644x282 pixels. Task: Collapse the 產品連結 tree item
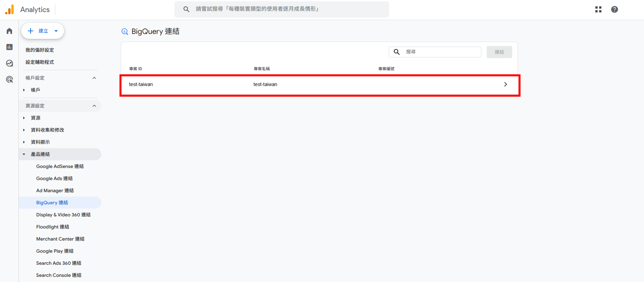click(x=24, y=154)
